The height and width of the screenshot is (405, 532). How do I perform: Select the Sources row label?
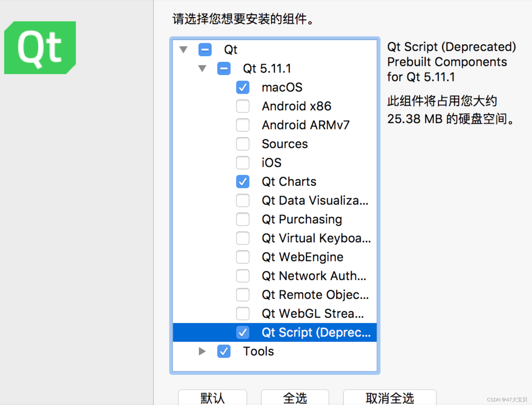[x=285, y=144]
